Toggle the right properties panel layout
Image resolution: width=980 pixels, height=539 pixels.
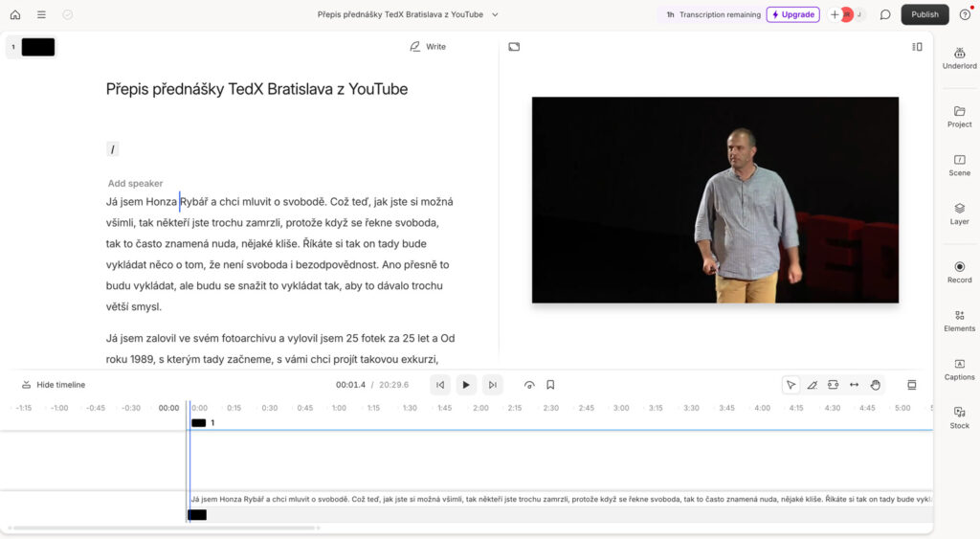tap(917, 46)
